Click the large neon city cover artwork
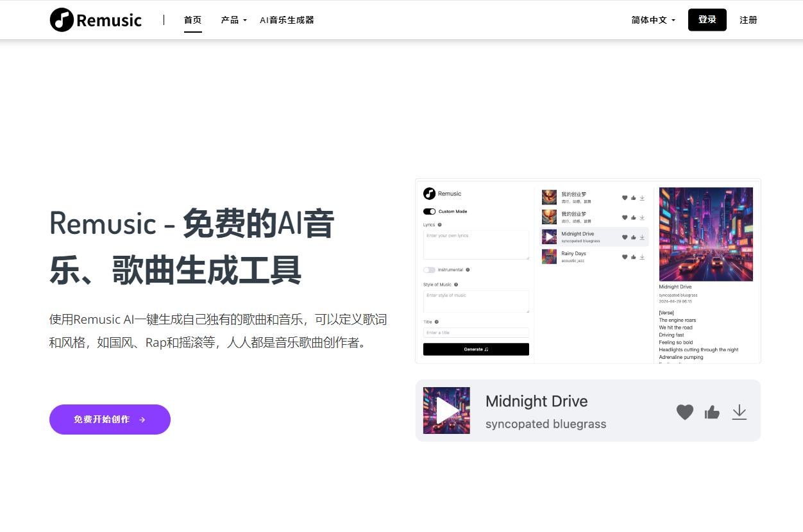 pyautogui.click(x=706, y=234)
